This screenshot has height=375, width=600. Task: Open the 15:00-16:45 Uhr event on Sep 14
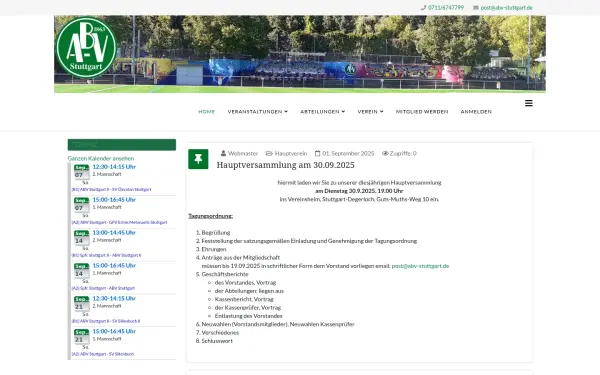click(x=114, y=266)
